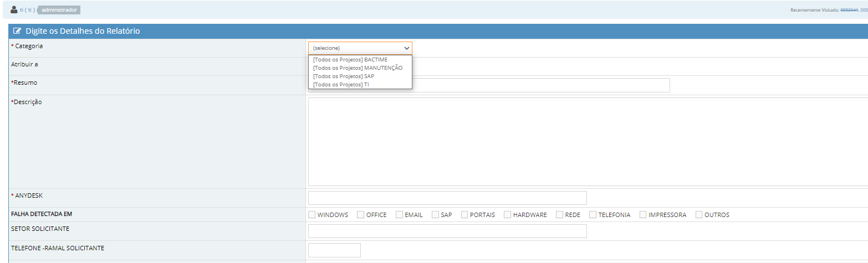Choose the MANUTENÇÃO category option
868x263 pixels.
pyautogui.click(x=358, y=68)
